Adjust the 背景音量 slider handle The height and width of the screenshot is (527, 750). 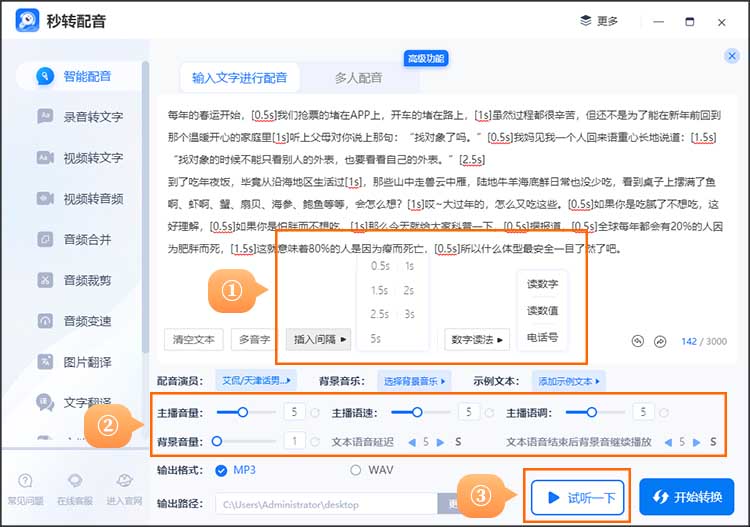(217, 441)
